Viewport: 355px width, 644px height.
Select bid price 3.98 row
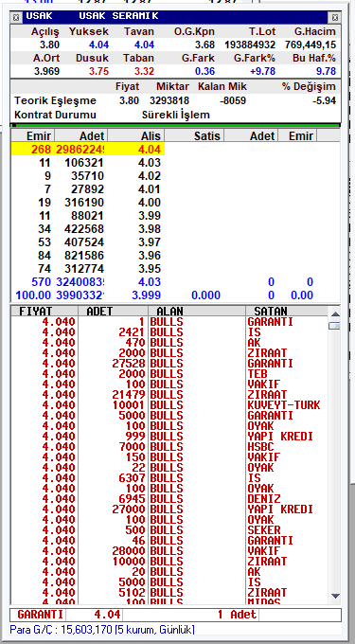(x=88, y=229)
